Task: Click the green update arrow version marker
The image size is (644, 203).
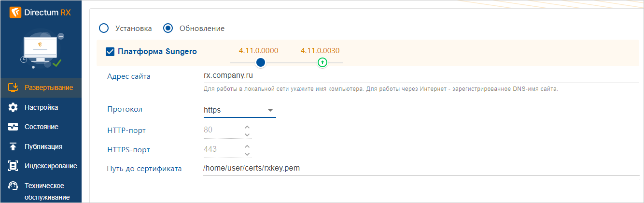Action: [x=322, y=62]
